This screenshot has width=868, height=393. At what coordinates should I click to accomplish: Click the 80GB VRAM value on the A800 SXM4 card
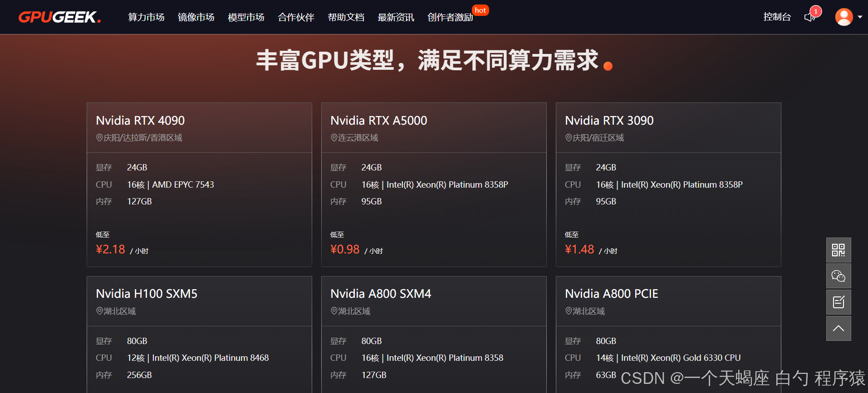pyautogui.click(x=372, y=341)
